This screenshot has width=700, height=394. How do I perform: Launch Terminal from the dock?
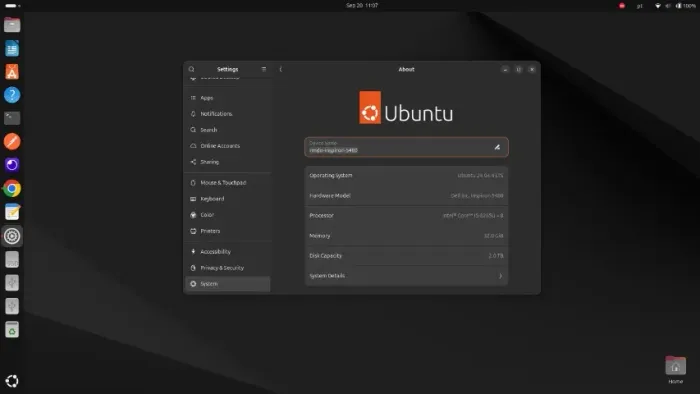12,118
